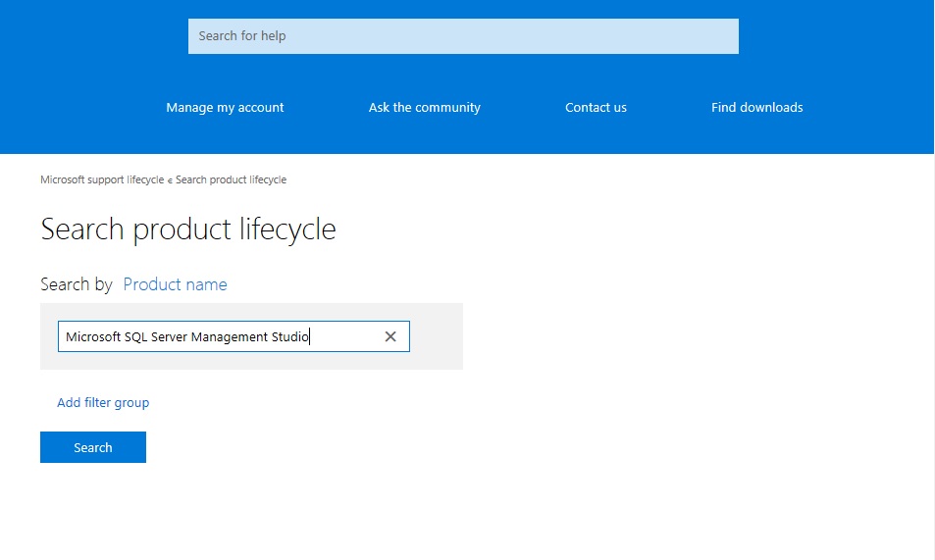The width and height of the screenshot is (935, 560).
Task: Place cursor on word Microsoft in field
Action: [x=92, y=336]
